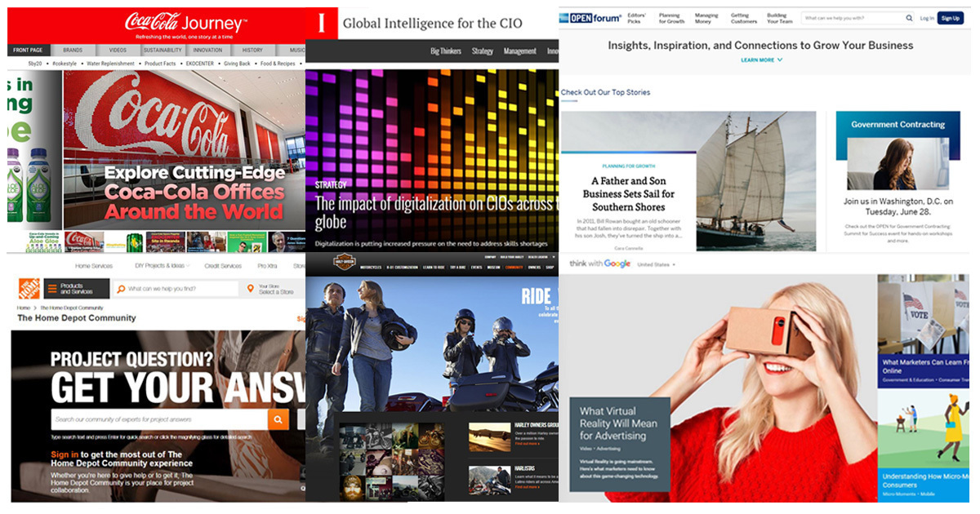Click the Harley-Davidson bar and shield logo
Screen dimensions: 980x514
tap(344, 261)
